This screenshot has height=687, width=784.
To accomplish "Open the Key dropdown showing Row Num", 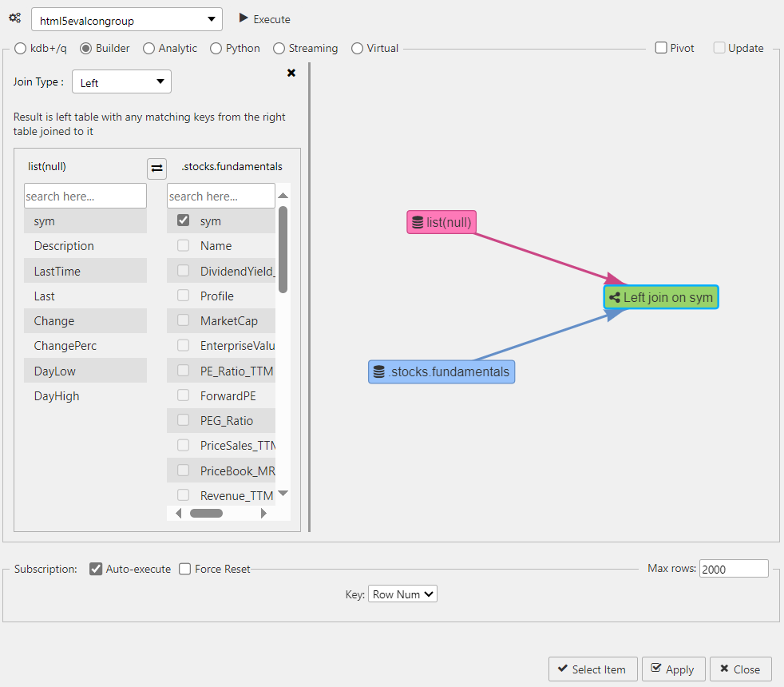I will point(402,594).
